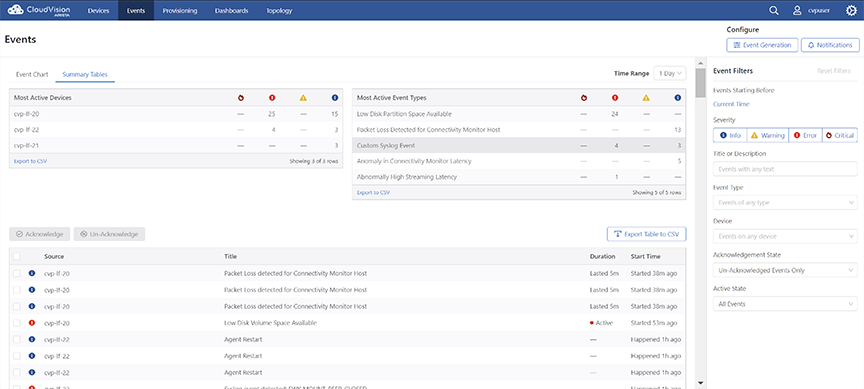The image size is (864, 389).
Task: Toggle the Critical severity filter
Action: (840, 135)
